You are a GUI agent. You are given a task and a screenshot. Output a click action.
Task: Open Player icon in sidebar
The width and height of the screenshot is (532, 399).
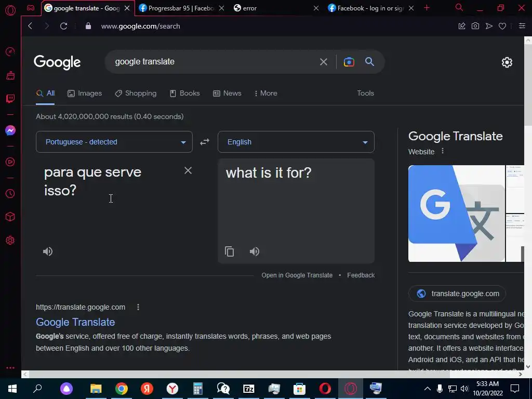(x=10, y=162)
